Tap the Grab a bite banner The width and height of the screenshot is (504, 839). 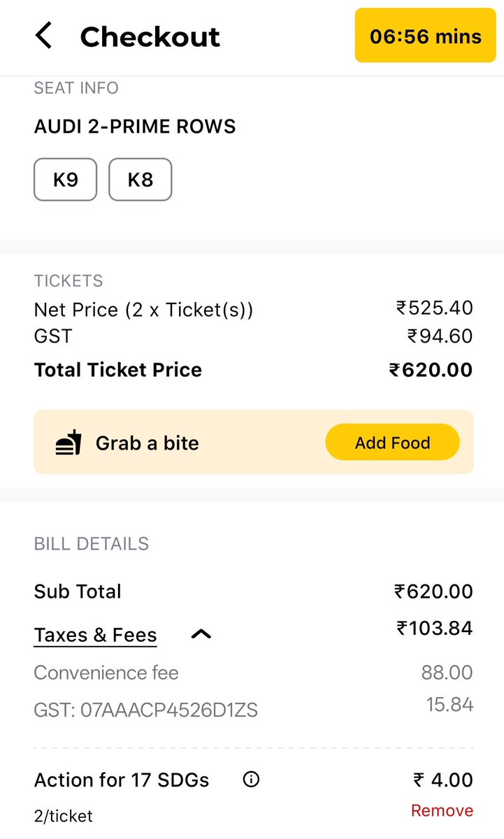tap(254, 443)
